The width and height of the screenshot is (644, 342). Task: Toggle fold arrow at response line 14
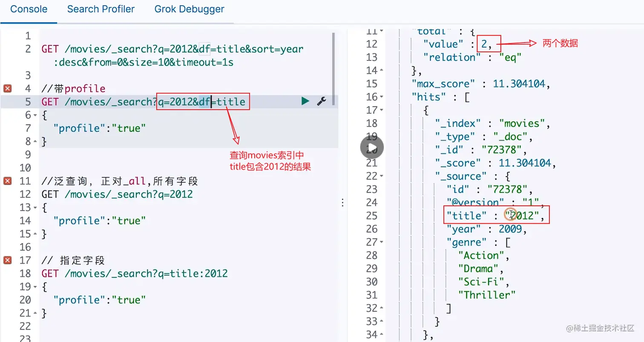pos(381,71)
